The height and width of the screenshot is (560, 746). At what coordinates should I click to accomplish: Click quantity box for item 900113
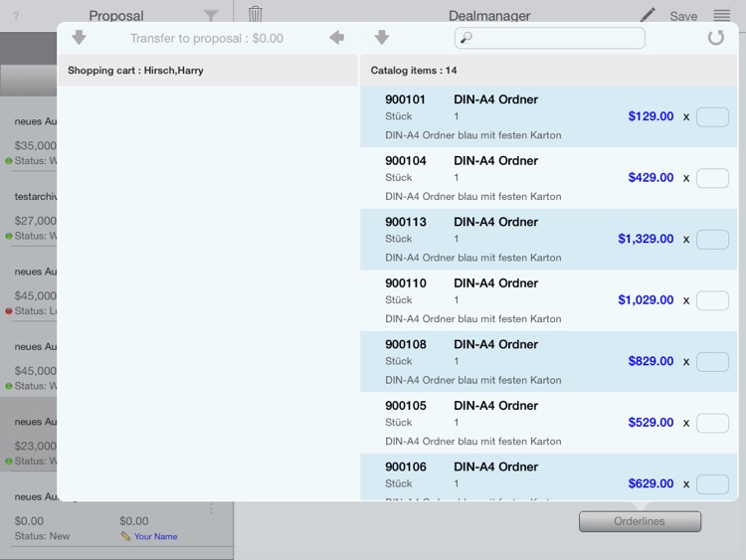point(712,240)
